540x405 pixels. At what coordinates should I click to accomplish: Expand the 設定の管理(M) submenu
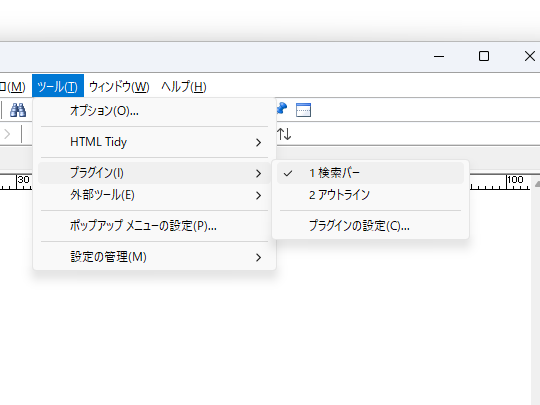tap(154, 257)
